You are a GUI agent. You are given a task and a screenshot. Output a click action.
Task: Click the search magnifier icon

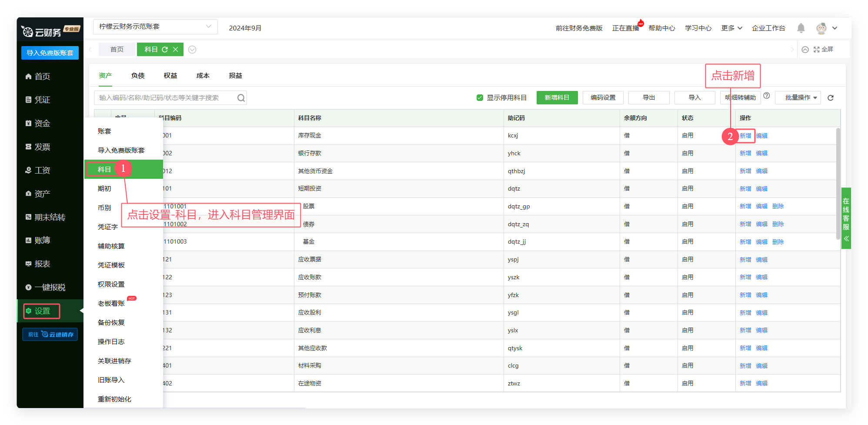(x=241, y=98)
